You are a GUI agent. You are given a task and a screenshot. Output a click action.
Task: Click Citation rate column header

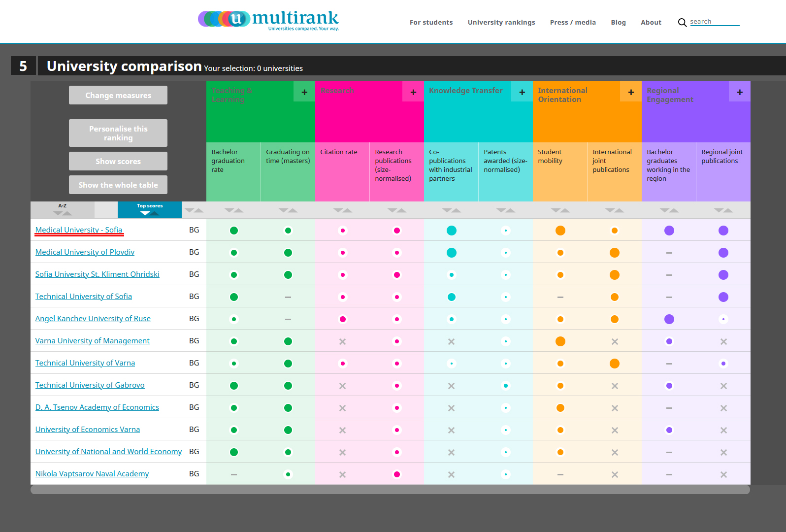tap(342, 172)
